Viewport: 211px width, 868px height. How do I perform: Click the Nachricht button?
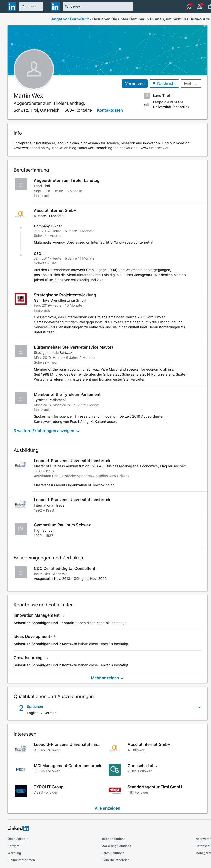pyautogui.click(x=164, y=83)
